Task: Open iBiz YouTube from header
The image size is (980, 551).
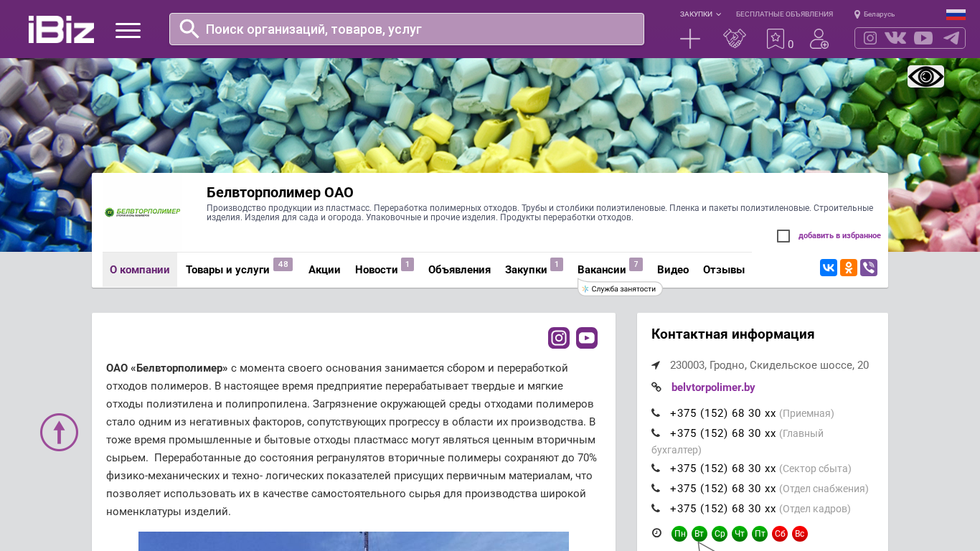Action: 923,38
